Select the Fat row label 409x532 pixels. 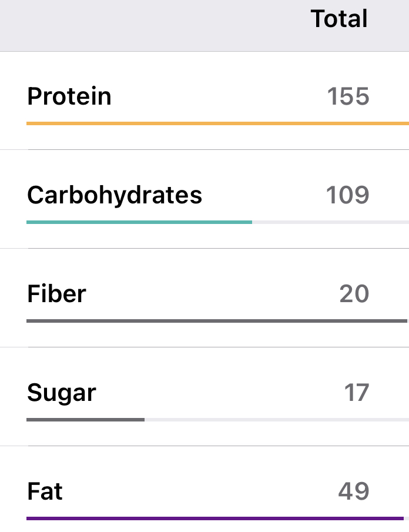(x=45, y=491)
